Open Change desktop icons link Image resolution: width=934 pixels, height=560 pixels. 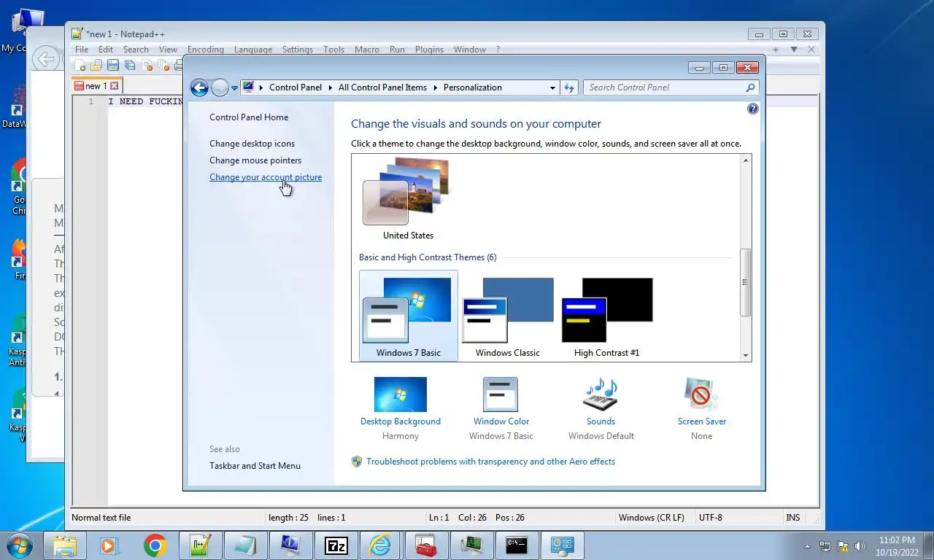pyautogui.click(x=252, y=144)
